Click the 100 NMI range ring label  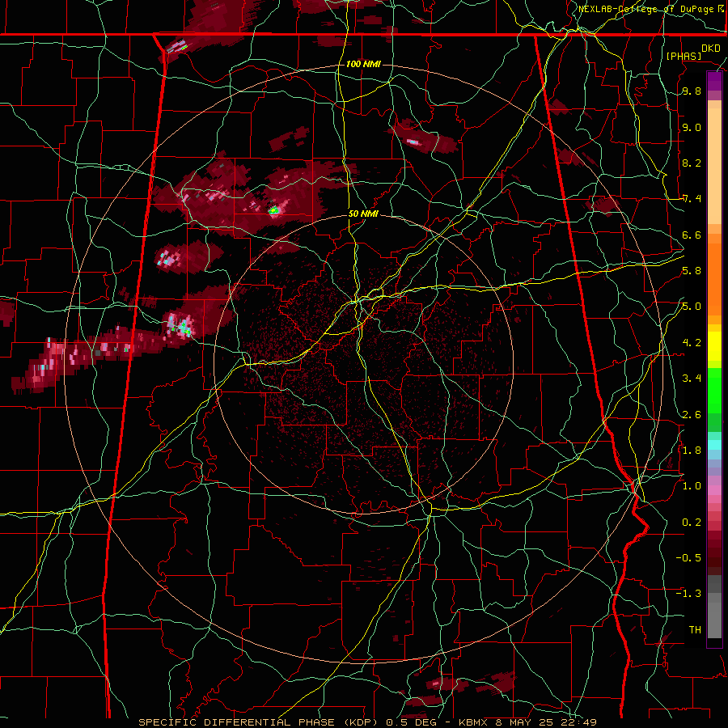363,64
